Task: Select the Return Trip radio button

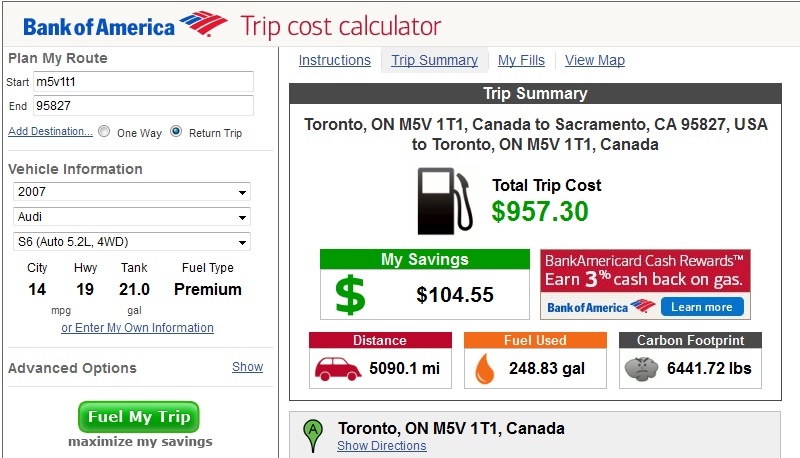Action: coord(176,131)
